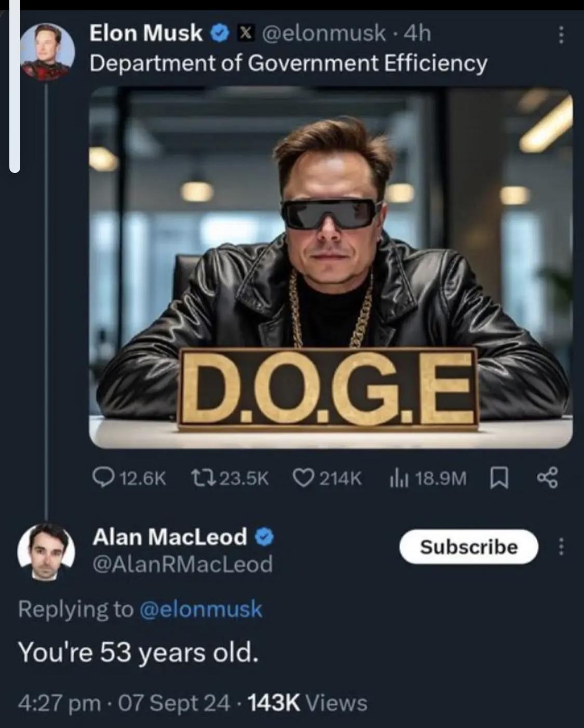Open the @elonmusk link in Replying to
The height and width of the screenshot is (728, 584).
coord(201,609)
